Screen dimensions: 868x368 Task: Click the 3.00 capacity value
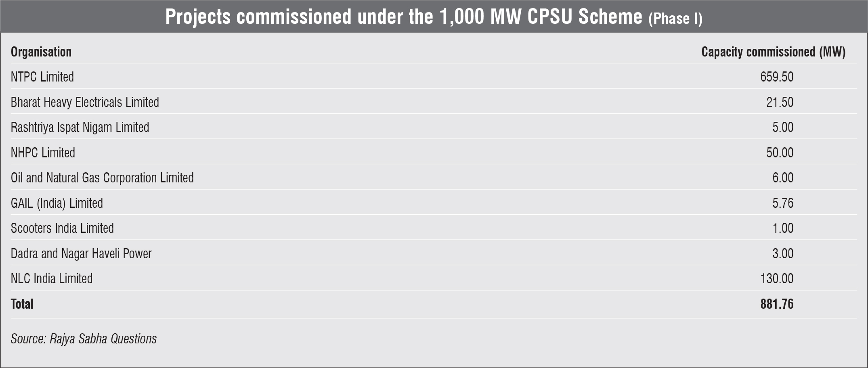[783, 253]
